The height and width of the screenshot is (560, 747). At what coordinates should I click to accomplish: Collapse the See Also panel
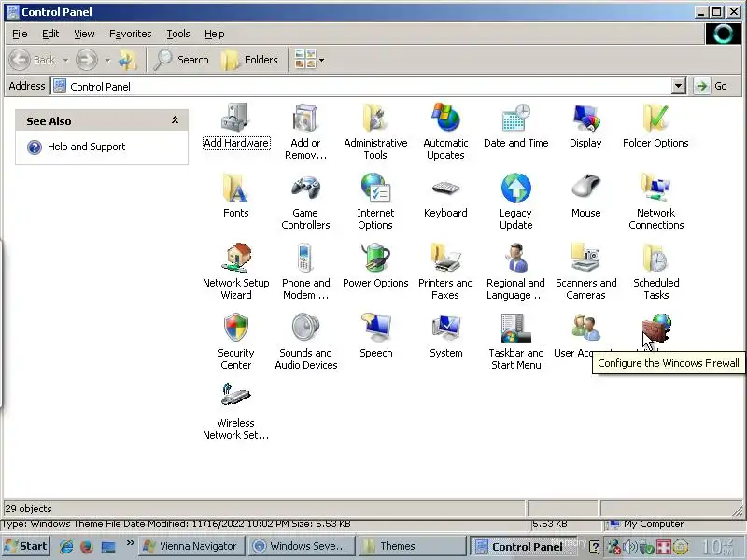coord(175,120)
